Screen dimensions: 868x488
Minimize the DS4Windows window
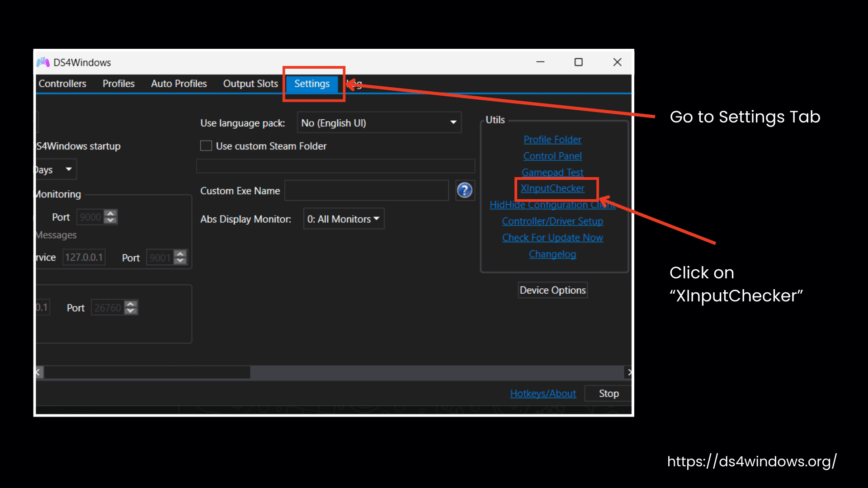540,62
